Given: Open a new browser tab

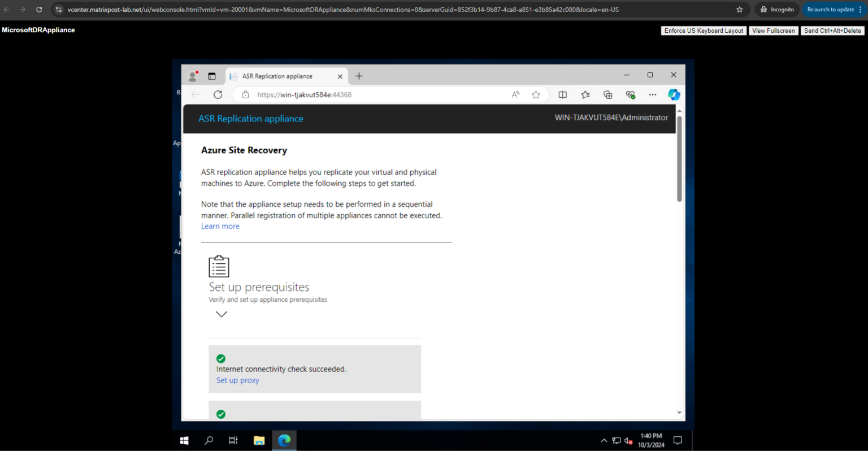Looking at the screenshot, I should coord(358,76).
